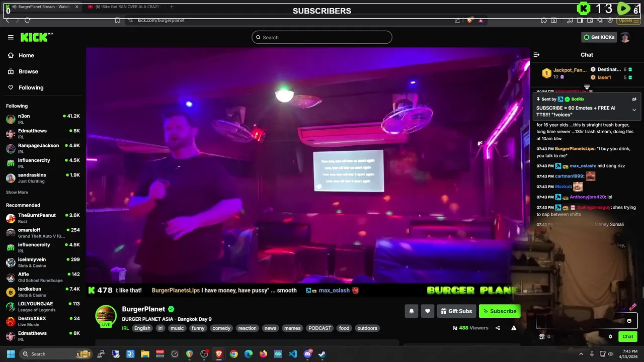Open the emoji picker in chat
Image resolution: width=644 pixels, height=362 pixels.
tap(629, 321)
